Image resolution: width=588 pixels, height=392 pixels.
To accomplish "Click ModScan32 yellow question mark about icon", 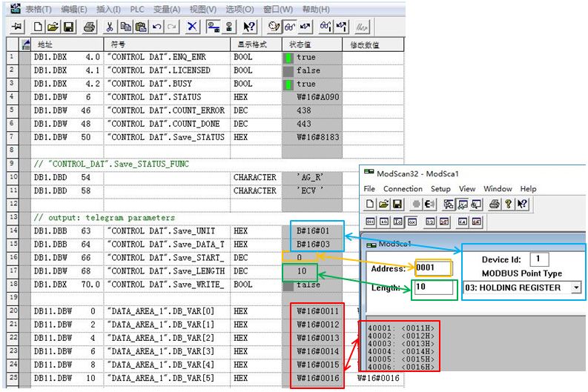I will (x=508, y=204).
